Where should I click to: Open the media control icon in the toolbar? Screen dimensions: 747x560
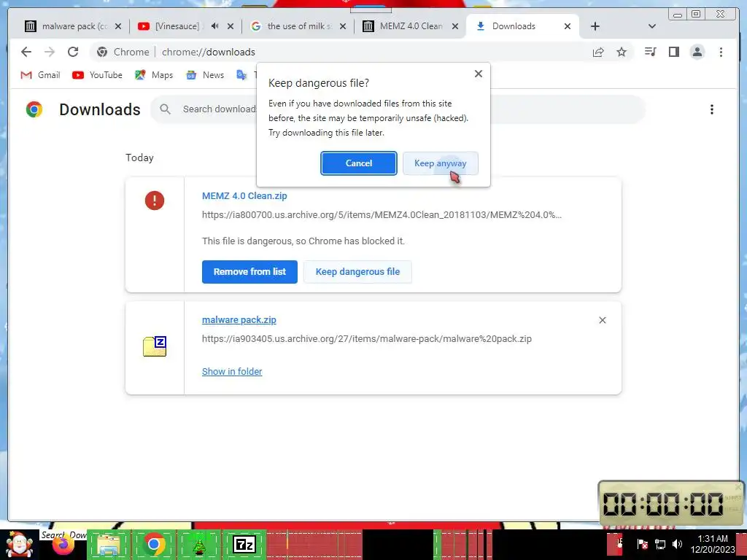tap(650, 52)
